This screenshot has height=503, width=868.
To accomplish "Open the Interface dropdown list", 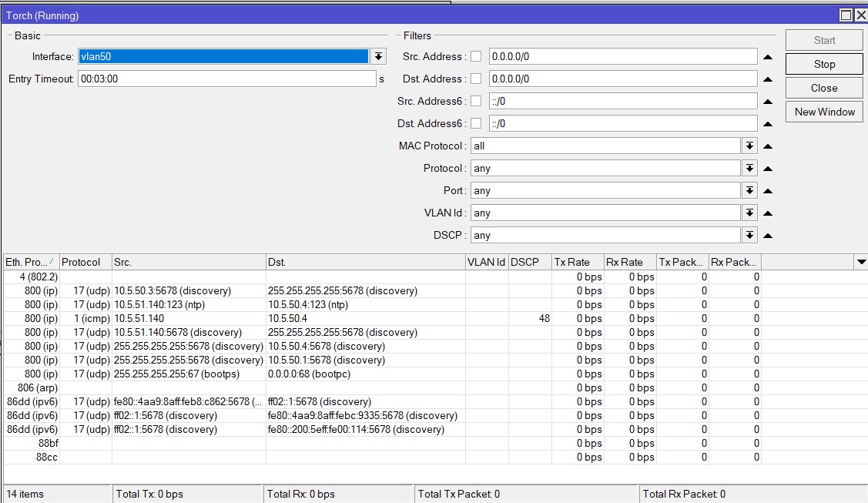I will pyautogui.click(x=378, y=56).
